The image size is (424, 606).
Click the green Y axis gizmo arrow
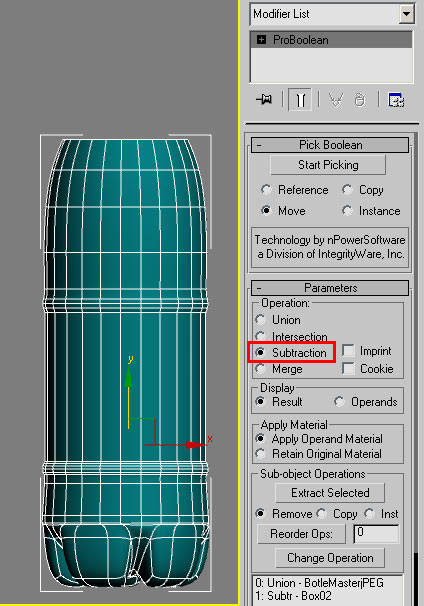click(x=129, y=377)
